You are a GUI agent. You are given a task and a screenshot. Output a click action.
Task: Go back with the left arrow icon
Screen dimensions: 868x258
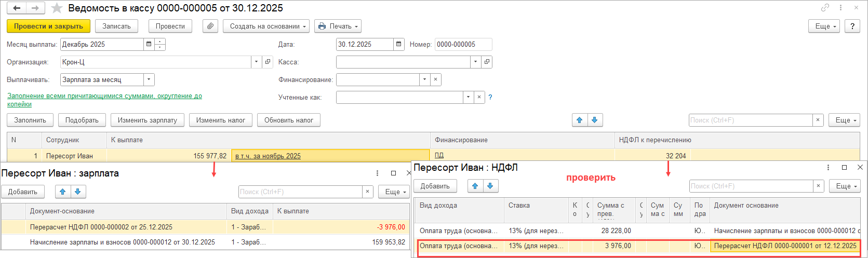coord(17,8)
